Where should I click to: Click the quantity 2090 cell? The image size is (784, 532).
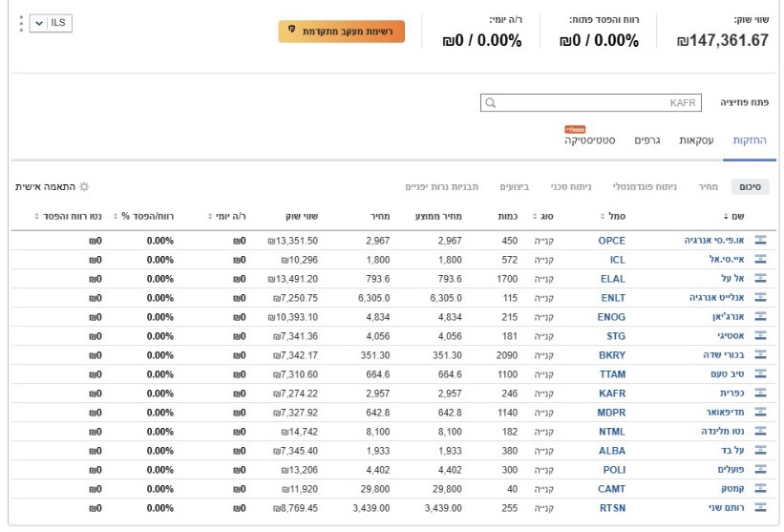pyautogui.click(x=507, y=355)
